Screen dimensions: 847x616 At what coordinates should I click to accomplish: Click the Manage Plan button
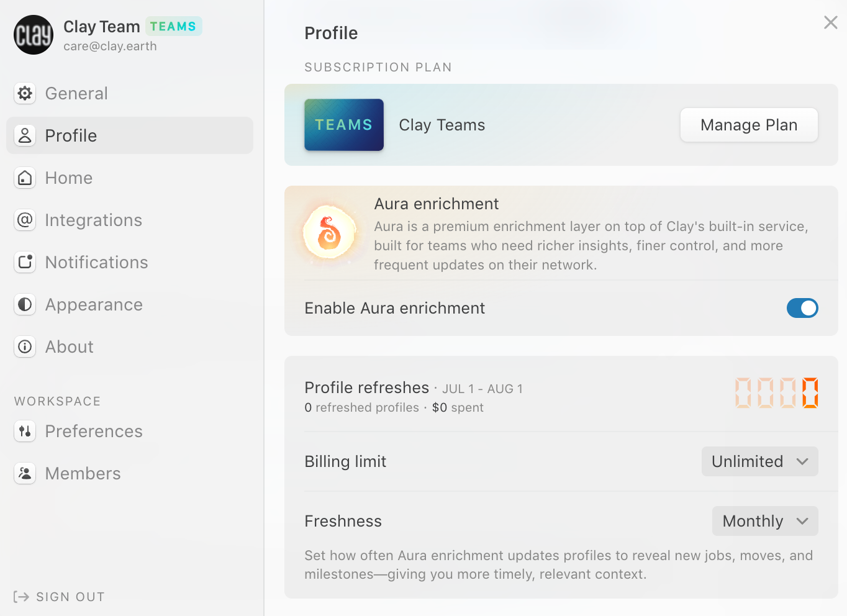749,125
